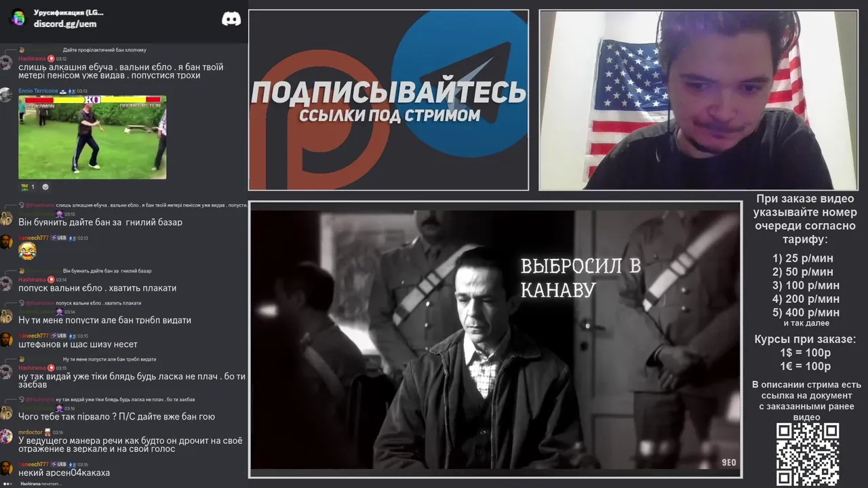The width and height of the screenshot is (868, 488).
Task: Open Hashirama's username on the 03:12 message
Action: [32, 59]
